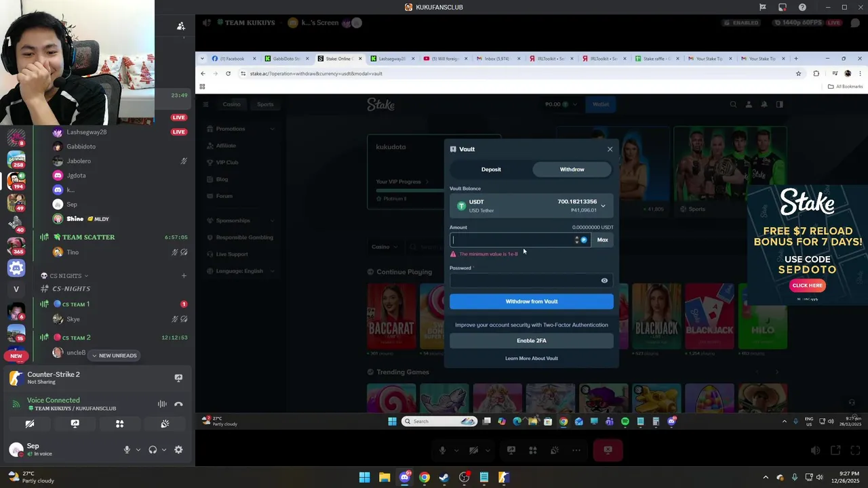The image size is (868, 488).
Task: Adjust the Amount field stepper arrows
Action: tap(577, 240)
